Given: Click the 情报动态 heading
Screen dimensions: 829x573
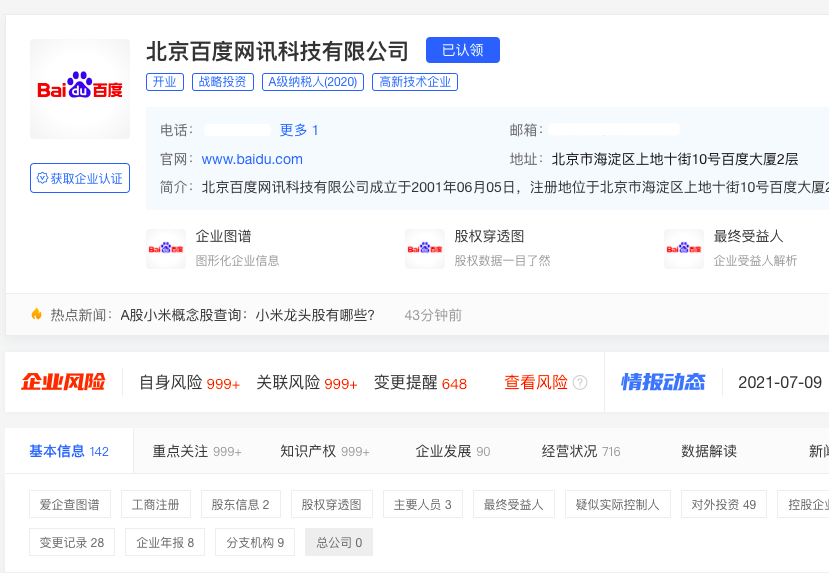Looking at the screenshot, I should (x=663, y=382).
